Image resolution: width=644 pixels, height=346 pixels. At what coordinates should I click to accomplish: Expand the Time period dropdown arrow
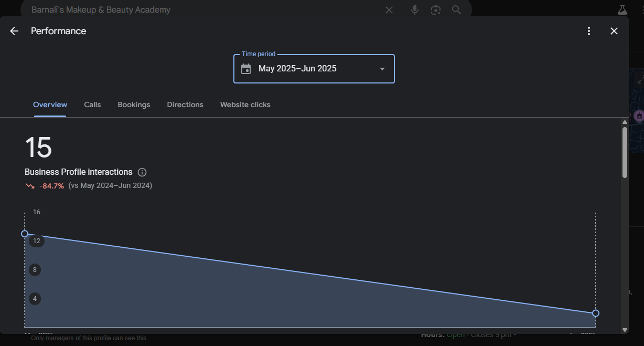point(382,69)
